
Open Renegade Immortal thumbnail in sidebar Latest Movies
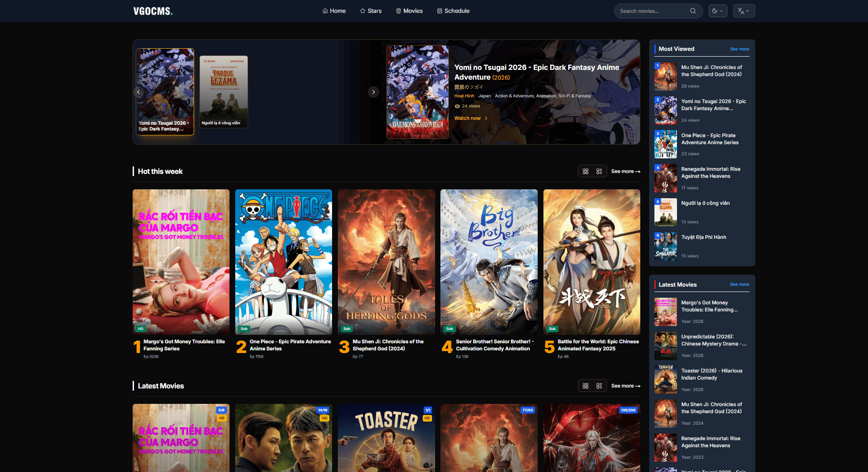click(x=665, y=448)
